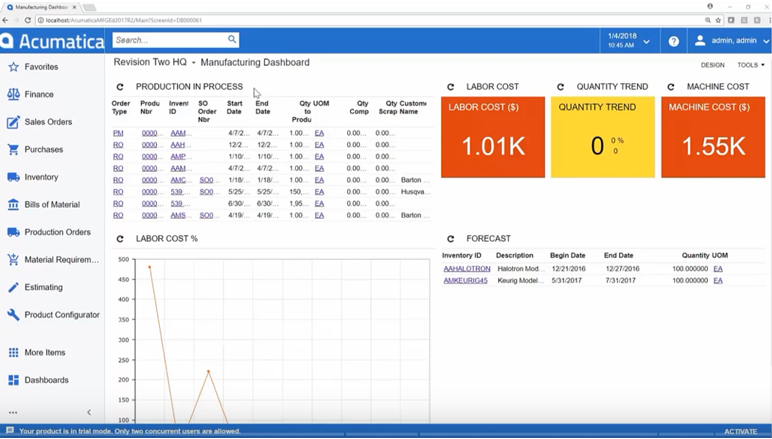Click the admin user avatar icon

pyautogui.click(x=700, y=41)
